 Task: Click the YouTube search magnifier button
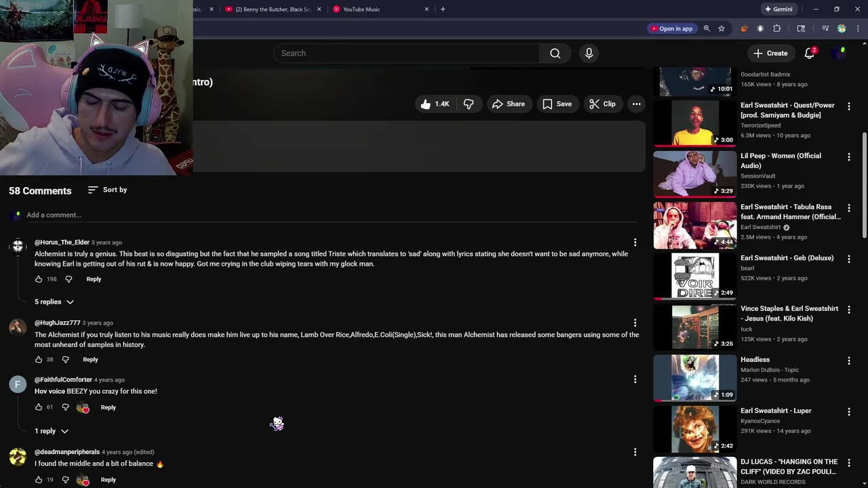(x=555, y=54)
